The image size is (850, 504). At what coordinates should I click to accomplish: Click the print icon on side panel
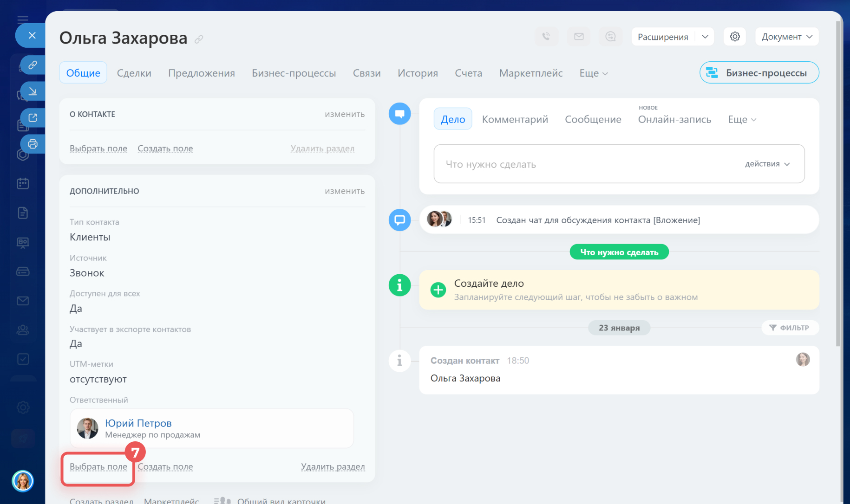(x=33, y=144)
